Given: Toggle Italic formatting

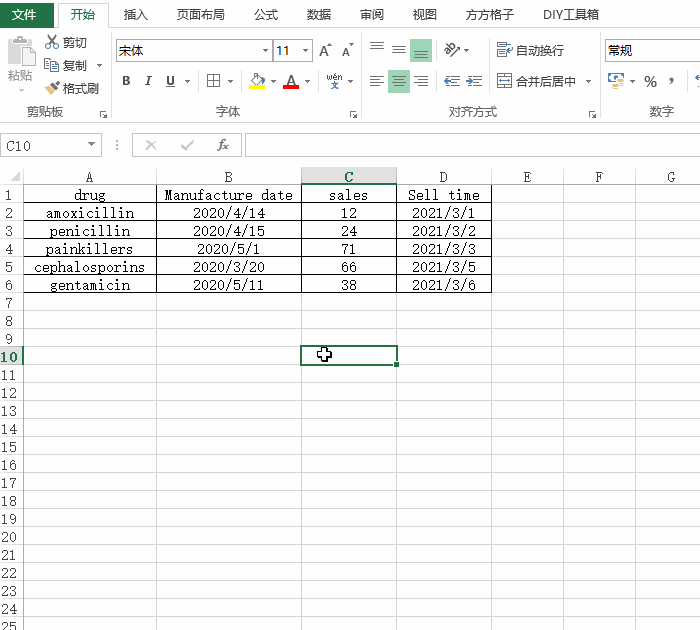Looking at the screenshot, I should coord(148,81).
